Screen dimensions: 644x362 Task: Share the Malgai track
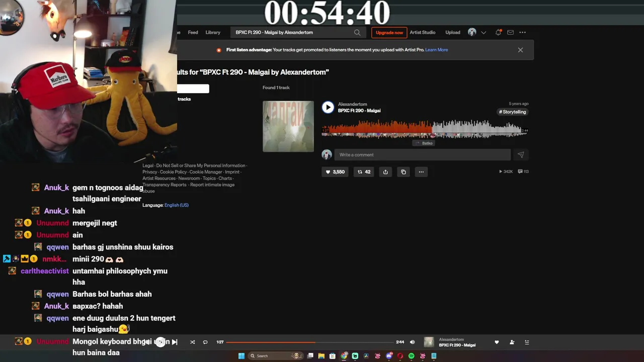pyautogui.click(x=385, y=172)
